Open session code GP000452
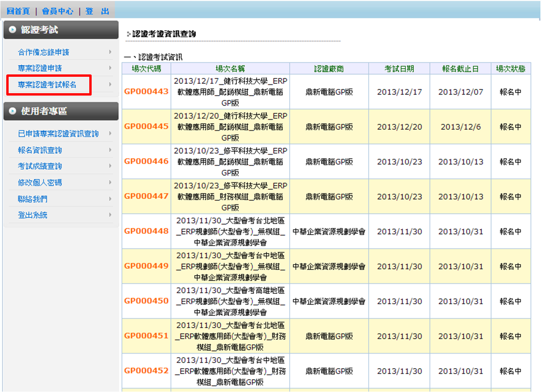542x392 pixels. [146, 370]
